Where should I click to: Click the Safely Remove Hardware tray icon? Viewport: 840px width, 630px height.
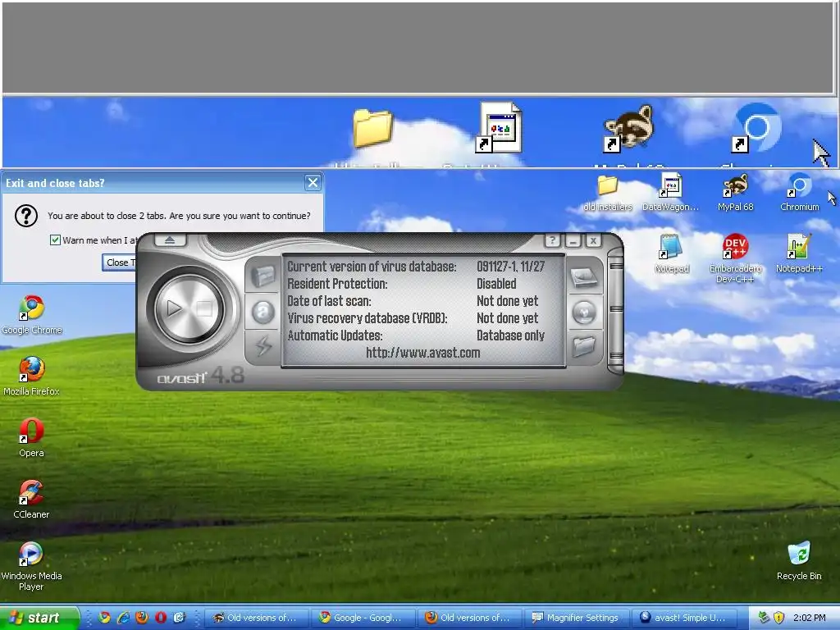(x=764, y=618)
